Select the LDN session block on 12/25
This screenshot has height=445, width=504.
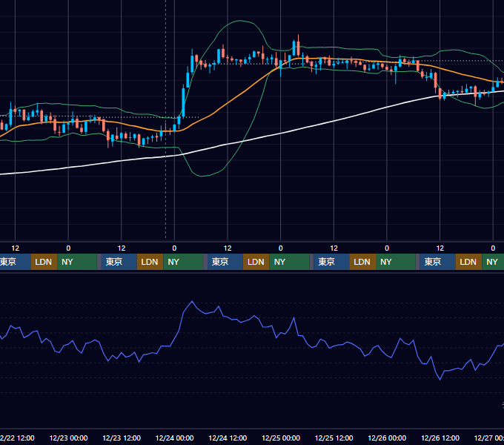coord(362,262)
